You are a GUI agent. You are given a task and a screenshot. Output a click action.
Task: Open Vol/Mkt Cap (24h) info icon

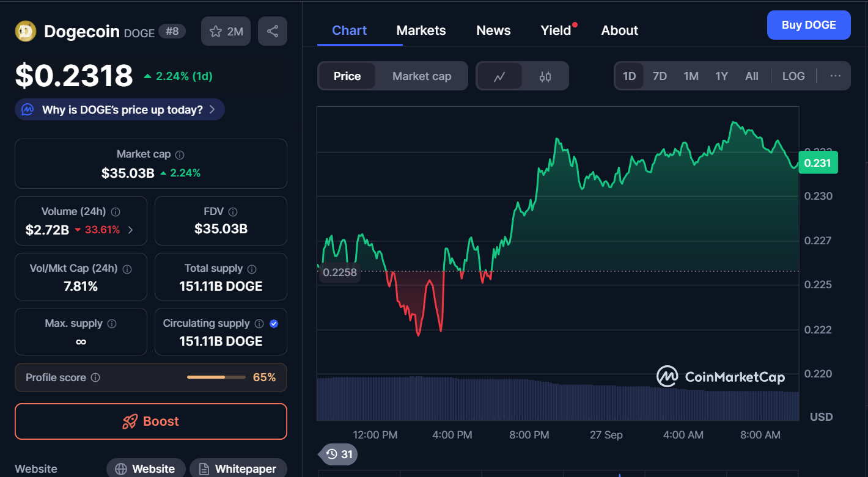pyautogui.click(x=128, y=269)
